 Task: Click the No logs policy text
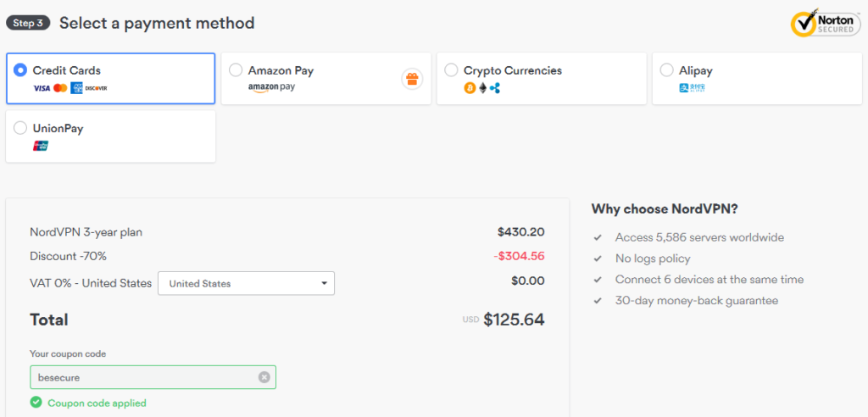tap(653, 259)
